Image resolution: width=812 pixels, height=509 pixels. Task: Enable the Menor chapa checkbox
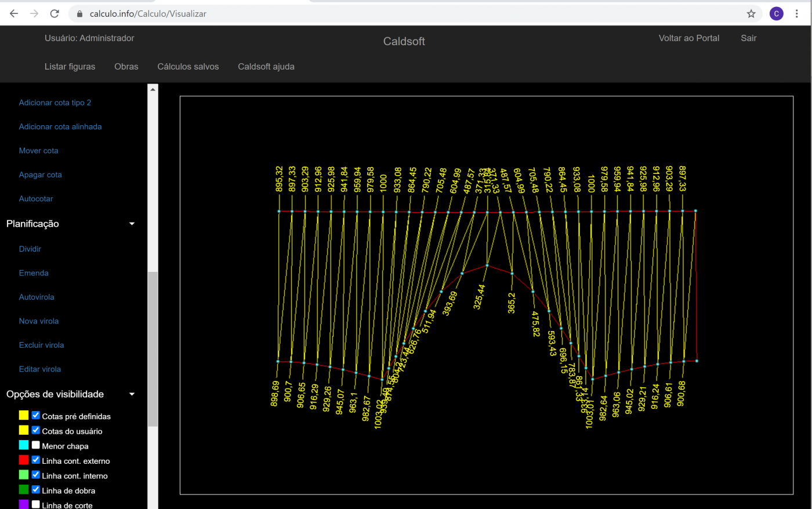click(36, 445)
